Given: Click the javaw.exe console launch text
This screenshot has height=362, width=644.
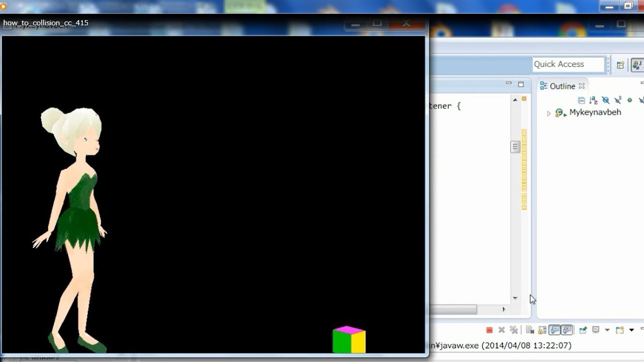Looking at the screenshot, I should click(501, 346).
